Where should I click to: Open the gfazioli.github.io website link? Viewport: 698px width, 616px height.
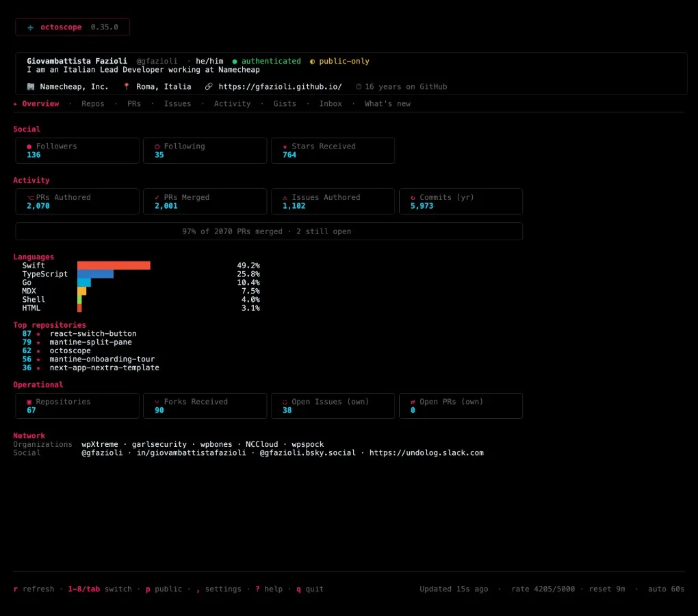[x=280, y=87]
